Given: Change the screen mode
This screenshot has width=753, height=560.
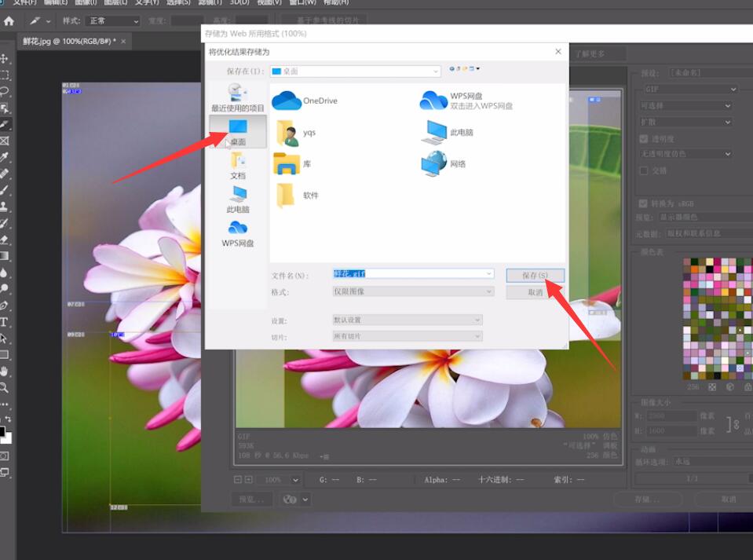Looking at the screenshot, I should pos(5,472).
